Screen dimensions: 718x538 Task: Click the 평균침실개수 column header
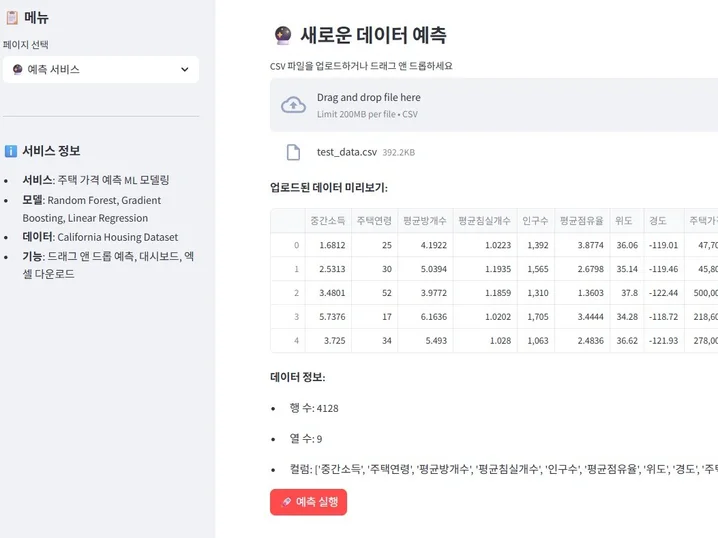point(484,220)
